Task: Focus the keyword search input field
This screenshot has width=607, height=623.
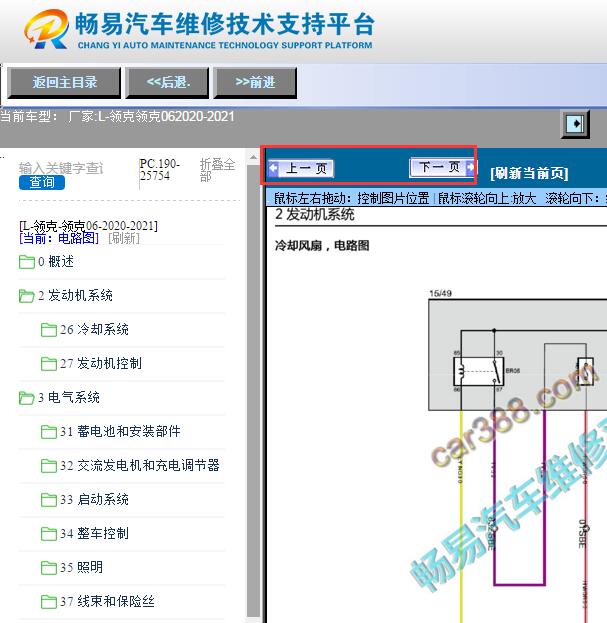Action: click(x=61, y=168)
